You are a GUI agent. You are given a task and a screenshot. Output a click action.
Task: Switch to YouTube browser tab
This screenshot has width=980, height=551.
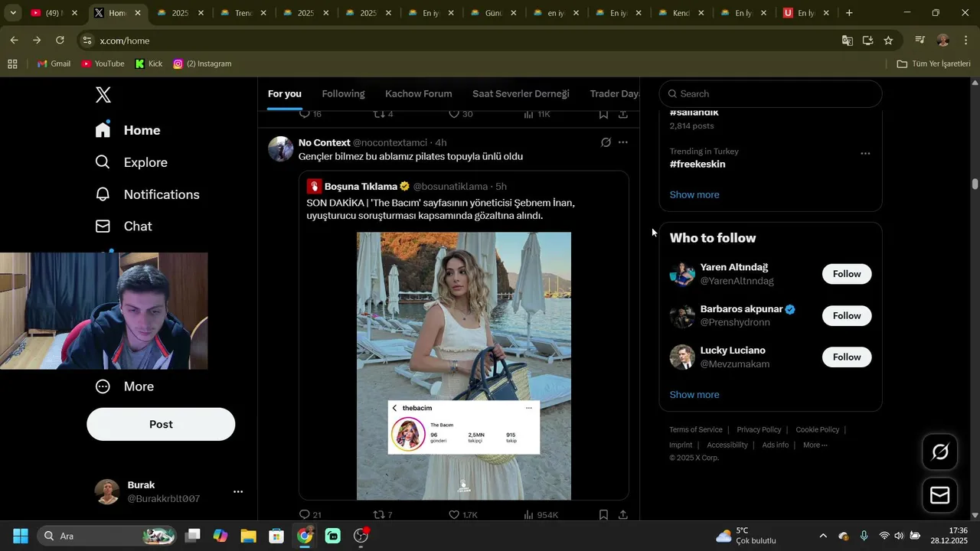[54, 13]
